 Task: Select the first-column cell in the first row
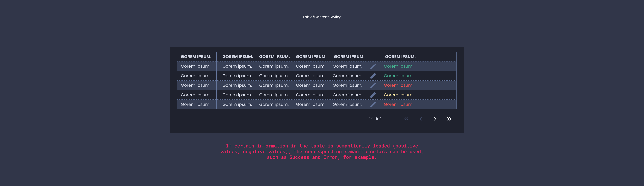pos(196,66)
